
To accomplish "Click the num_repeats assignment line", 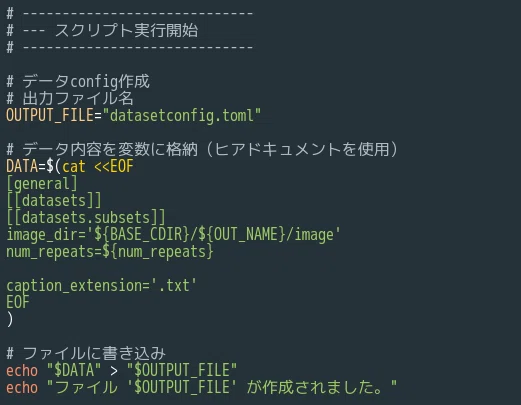I will point(110,251).
